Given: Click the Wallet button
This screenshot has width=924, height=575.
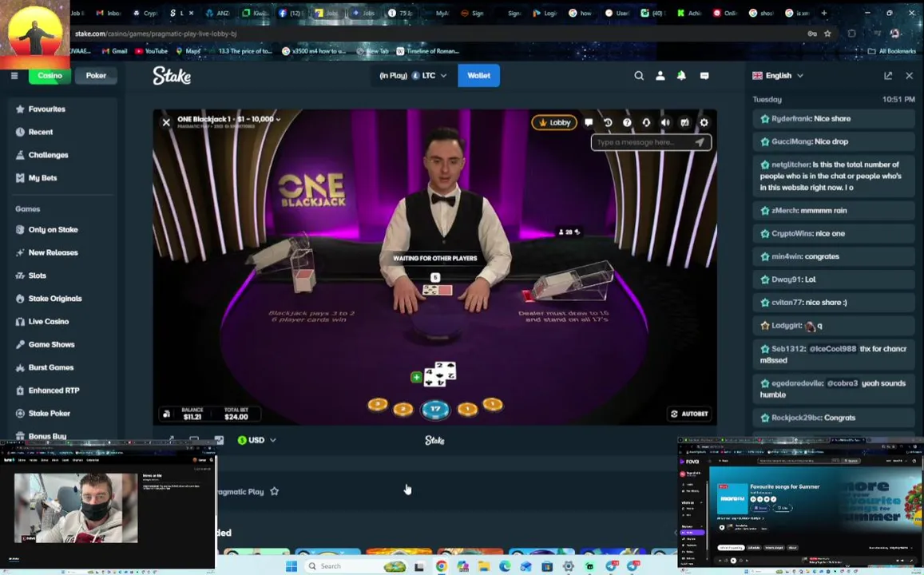Looking at the screenshot, I should coord(478,75).
